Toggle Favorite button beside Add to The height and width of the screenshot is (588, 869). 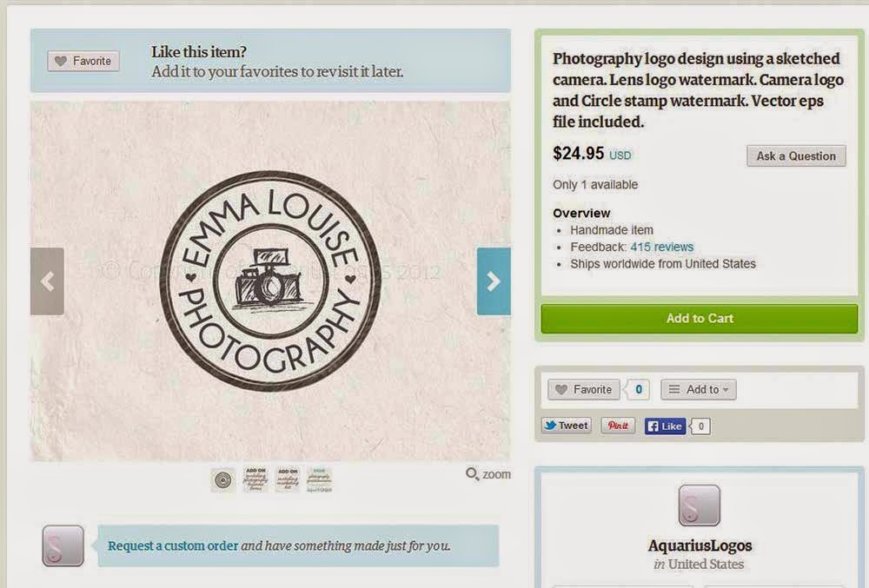pyautogui.click(x=584, y=390)
